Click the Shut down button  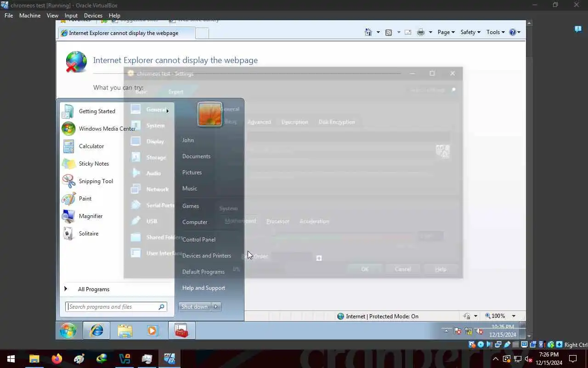click(x=195, y=307)
